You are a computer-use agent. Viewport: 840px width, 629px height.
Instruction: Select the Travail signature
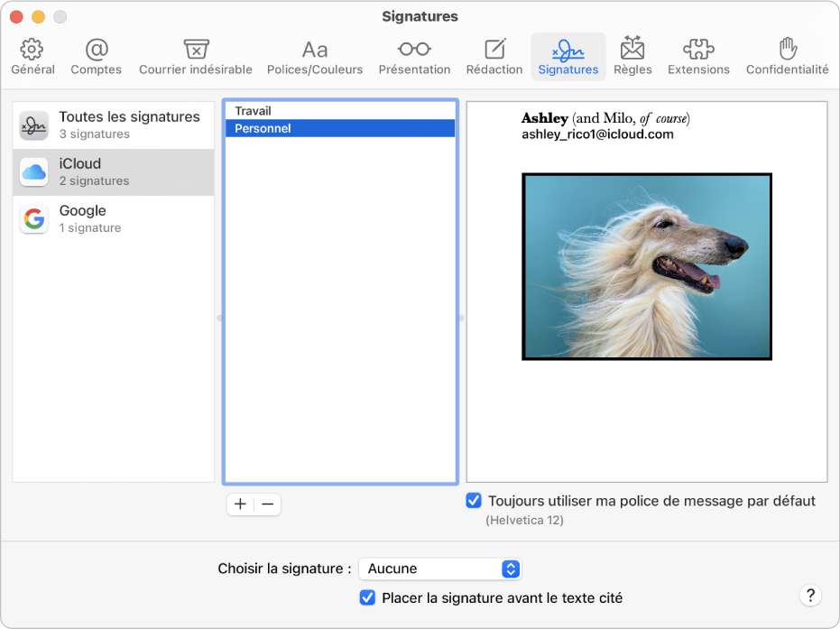pos(339,111)
